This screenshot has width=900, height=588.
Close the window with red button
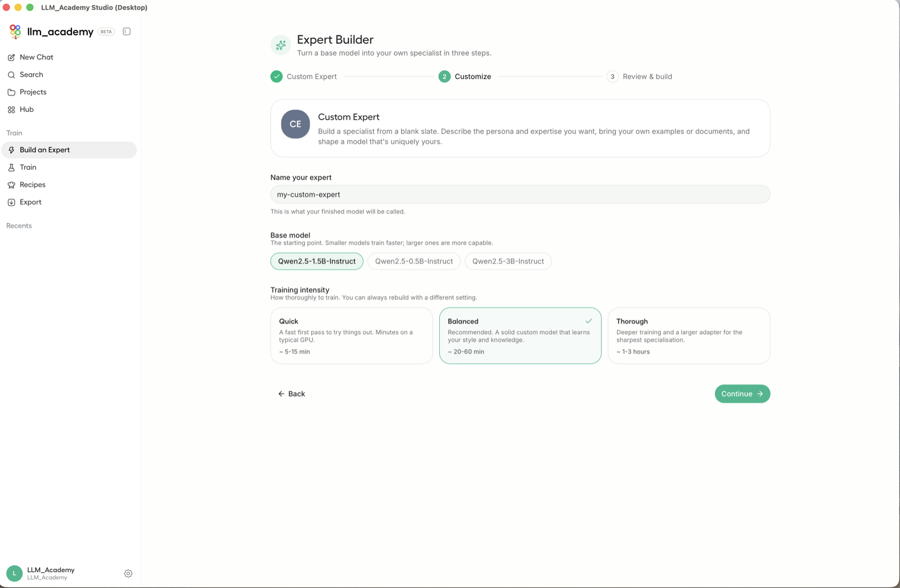pyautogui.click(x=7, y=7)
